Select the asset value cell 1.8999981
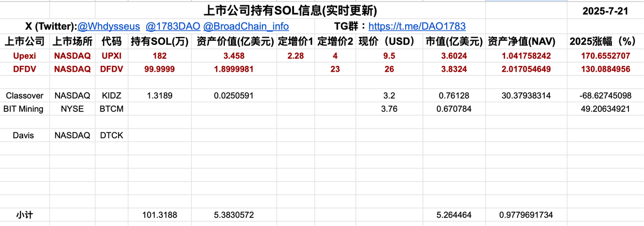The width and height of the screenshot is (644, 226). click(x=235, y=69)
